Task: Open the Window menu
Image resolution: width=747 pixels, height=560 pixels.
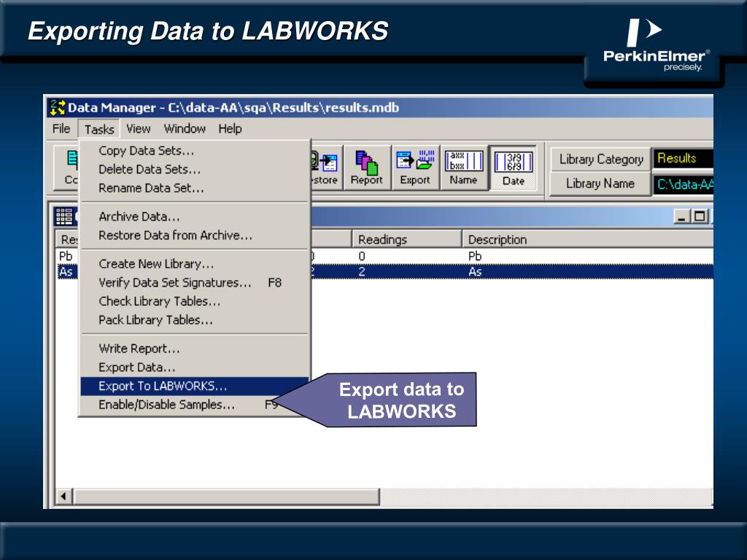Action: point(185,128)
